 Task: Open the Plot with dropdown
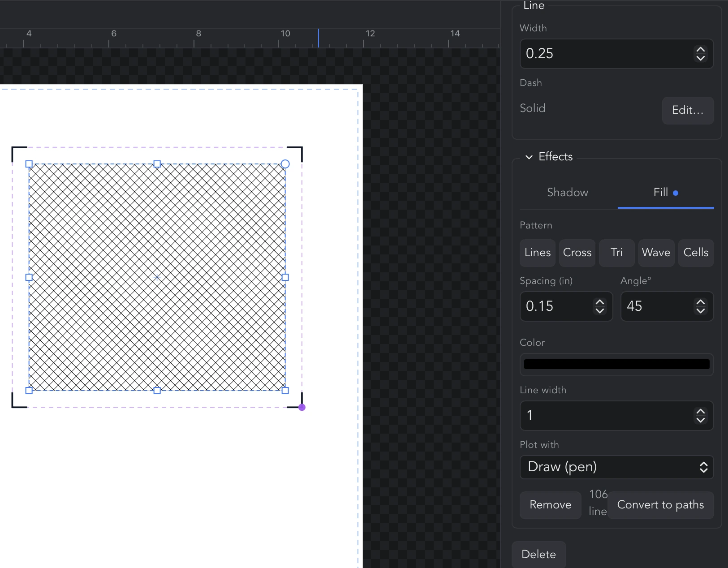[x=616, y=467]
